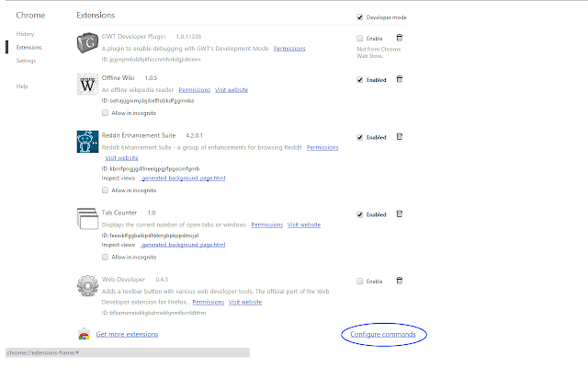The height and width of the screenshot is (368, 588).
Task: Open History in Chrome sidebar
Action: [25, 34]
